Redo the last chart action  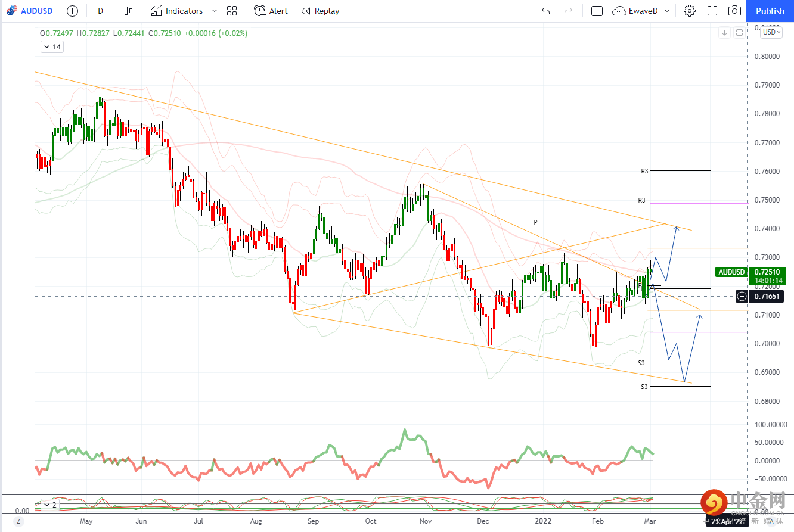click(x=568, y=11)
